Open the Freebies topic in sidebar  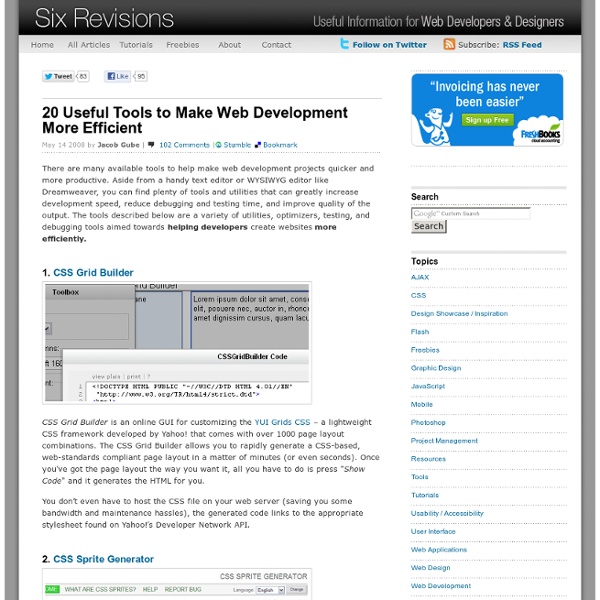[x=425, y=350]
